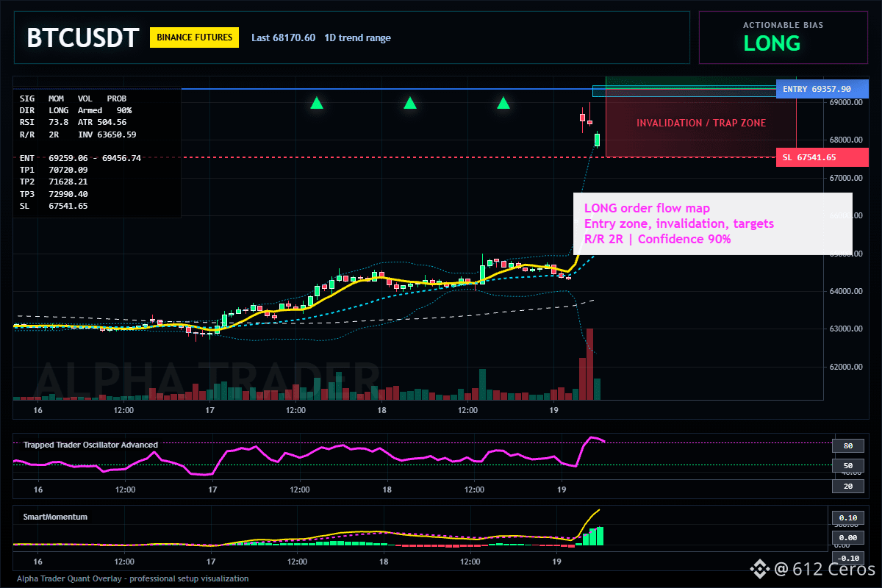The width and height of the screenshot is (882, 588).
Task: Click the ACTIONABLE BIAS heading
Action: coord(784,25)
